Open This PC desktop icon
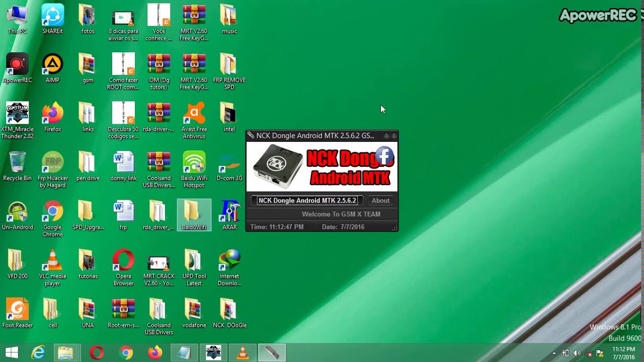 (x=17, y=19)
